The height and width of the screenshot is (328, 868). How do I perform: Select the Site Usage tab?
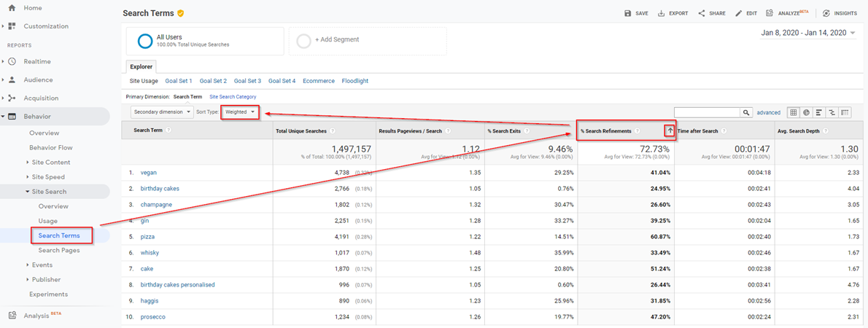144,81
